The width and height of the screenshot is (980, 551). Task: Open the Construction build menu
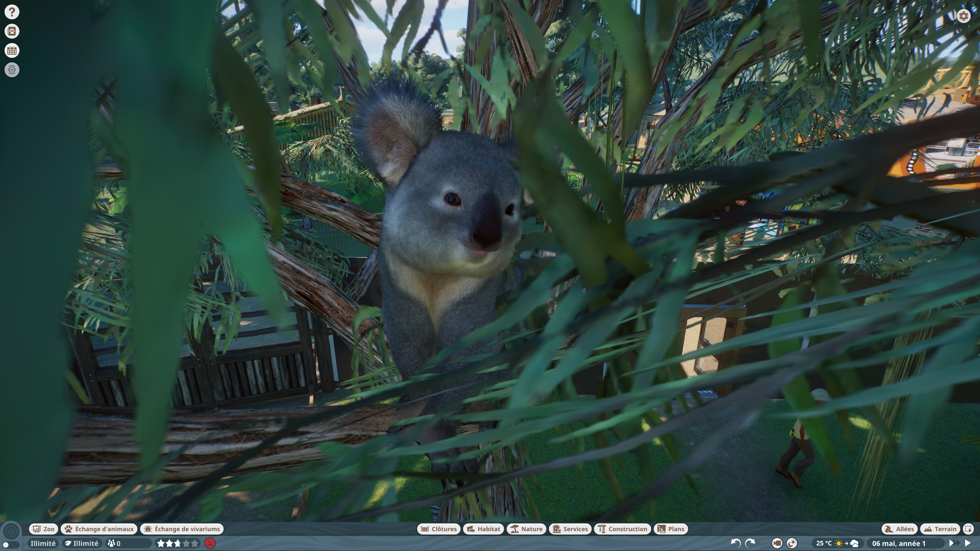(622, 529)
